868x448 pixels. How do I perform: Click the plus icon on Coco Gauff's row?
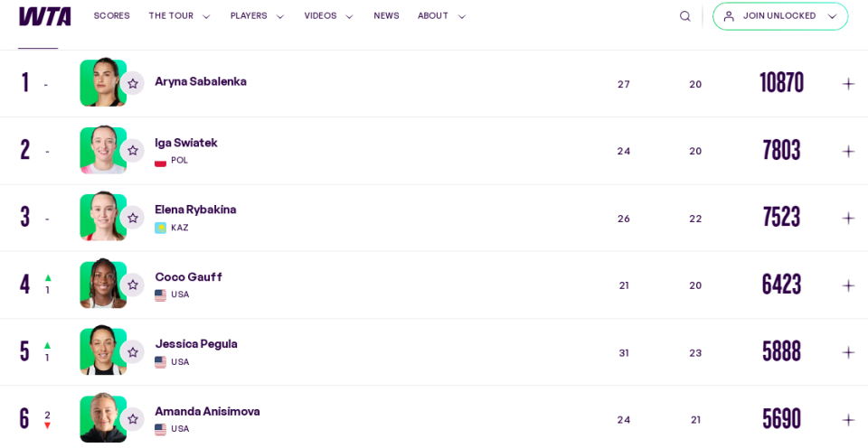[848, 285]
